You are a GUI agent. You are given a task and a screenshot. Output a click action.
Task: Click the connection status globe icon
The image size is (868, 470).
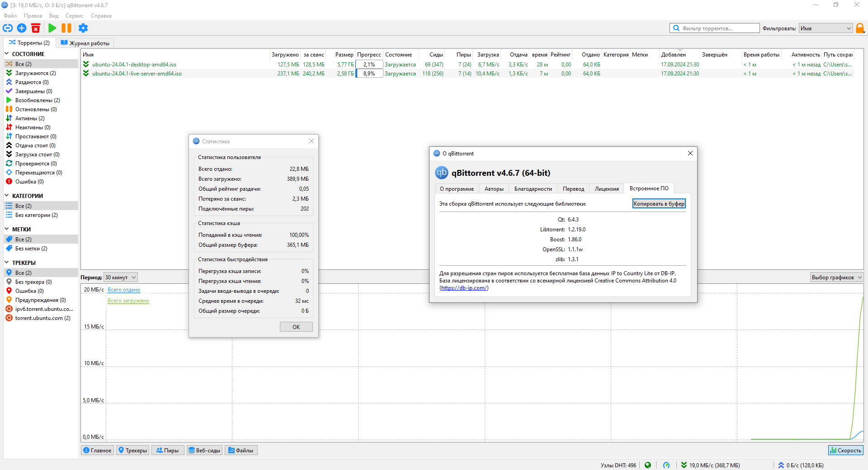pos(648,465)
